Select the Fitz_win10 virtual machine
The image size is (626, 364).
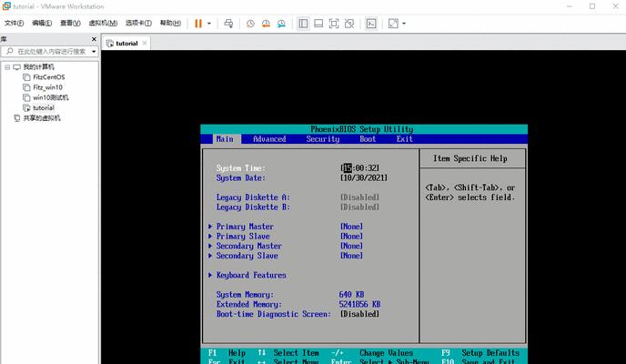[x=47, y=87]
